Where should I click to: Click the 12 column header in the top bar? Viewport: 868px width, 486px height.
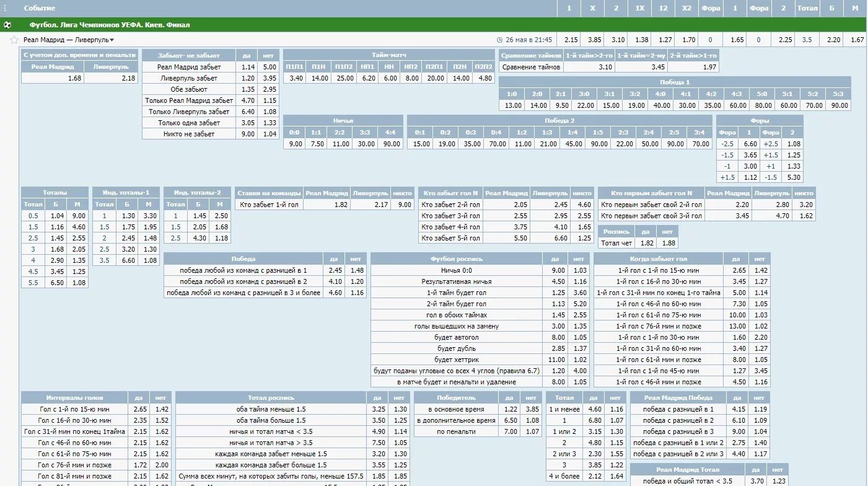(x=664, y=8)
